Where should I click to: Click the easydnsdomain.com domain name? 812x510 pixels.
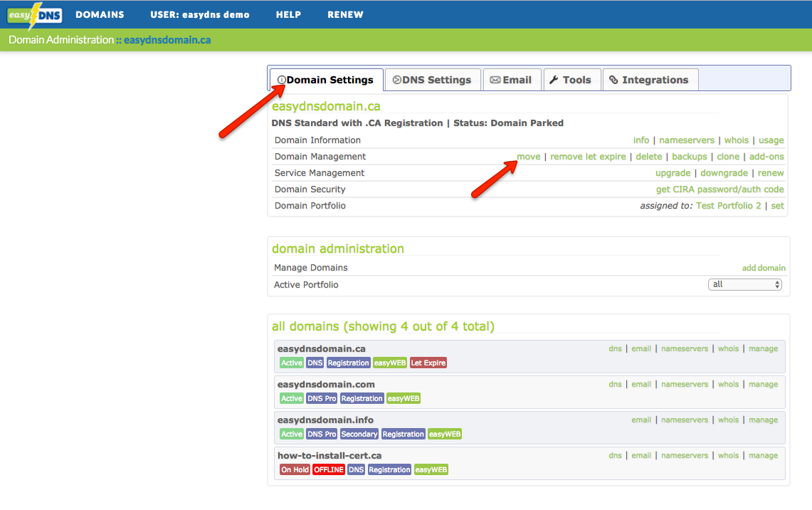coord(326,385)
